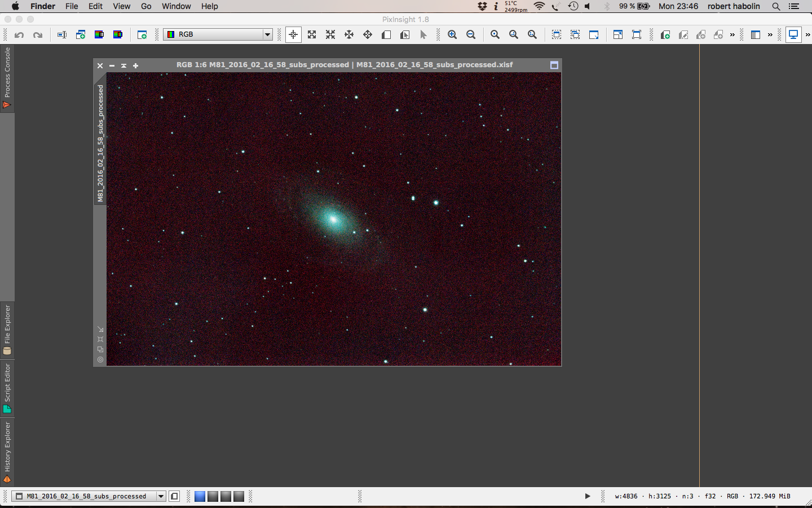Click the overflow chevron left of monitor icon

pos(770,35)
